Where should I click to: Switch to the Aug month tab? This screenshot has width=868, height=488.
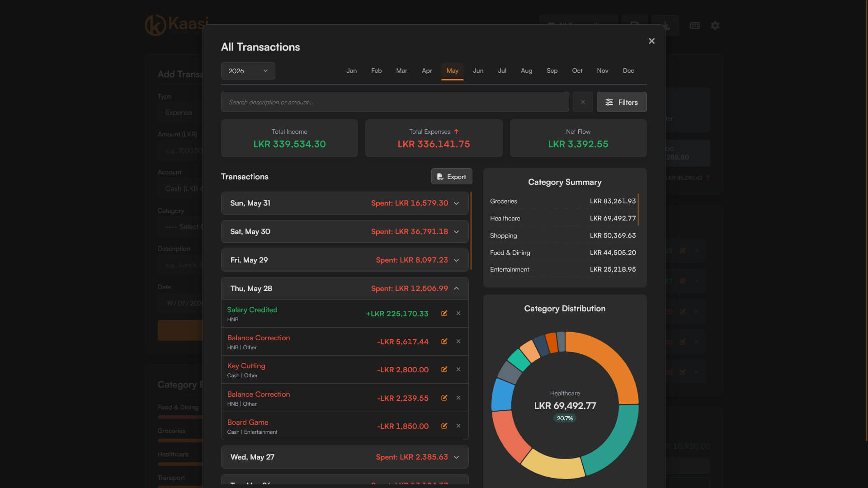click(526, 71)
